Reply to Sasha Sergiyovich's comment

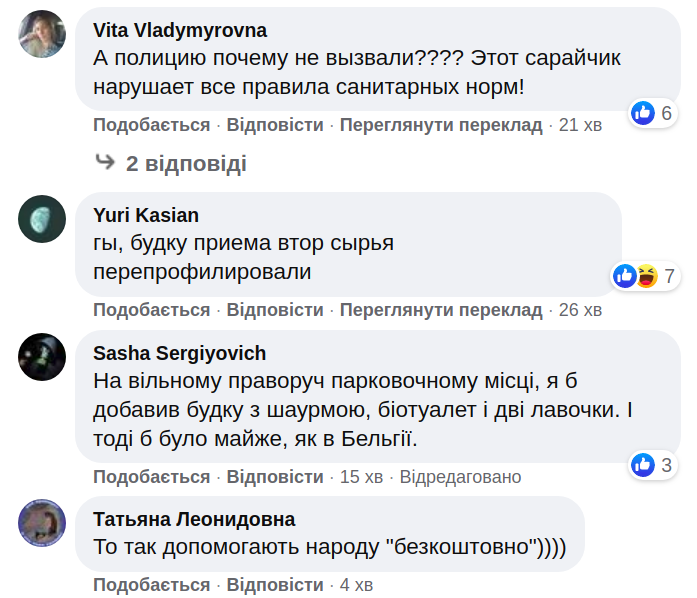275,477
